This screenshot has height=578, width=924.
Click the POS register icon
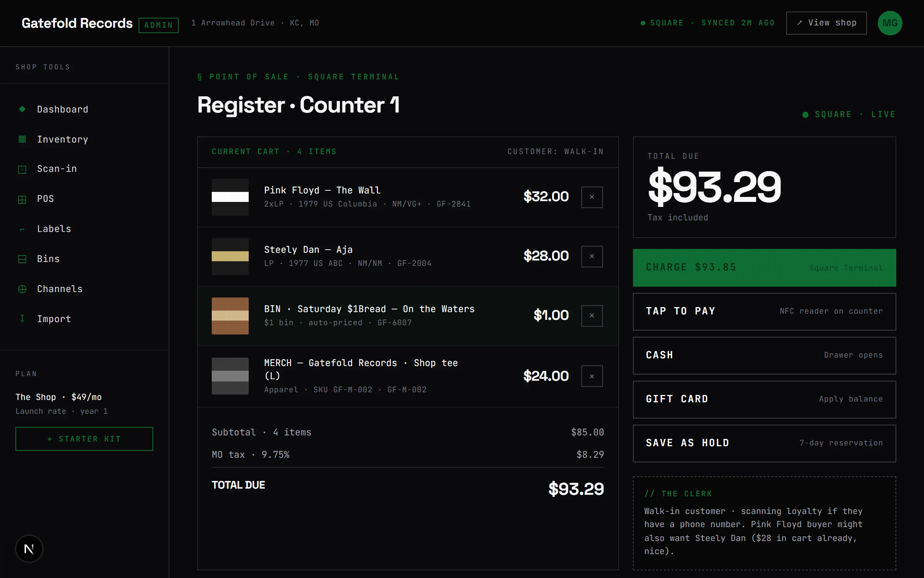click(22, 200)
